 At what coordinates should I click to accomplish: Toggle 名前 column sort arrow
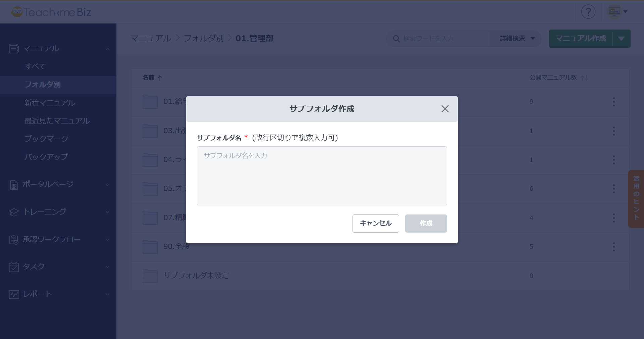point(160,78)
